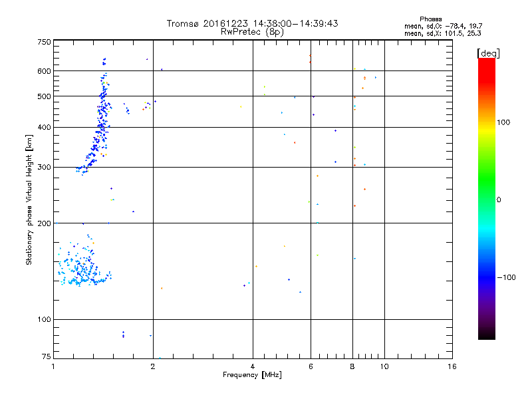Click the y-axis tick label '400'
The width and height of the screenshot is (532, 399).
click(44, 127)
